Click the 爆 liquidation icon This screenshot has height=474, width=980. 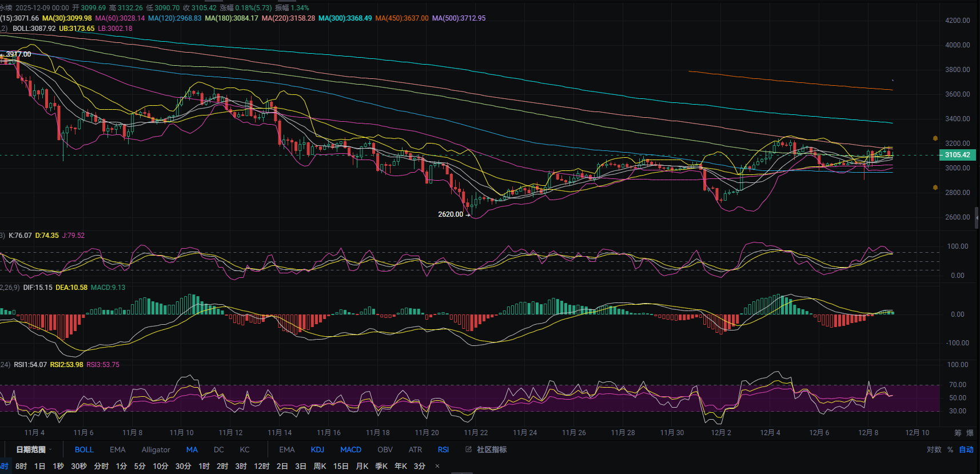point(970,433)
